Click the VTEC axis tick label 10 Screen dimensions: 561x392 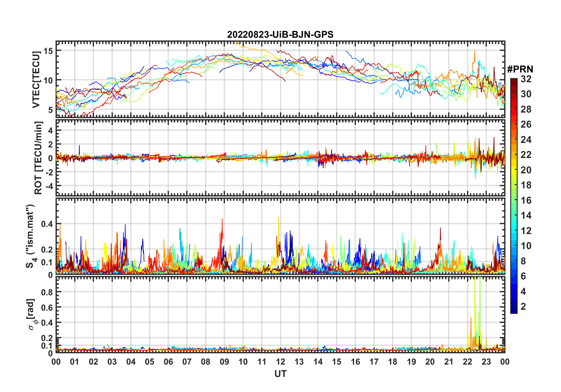tap(48, 80)
